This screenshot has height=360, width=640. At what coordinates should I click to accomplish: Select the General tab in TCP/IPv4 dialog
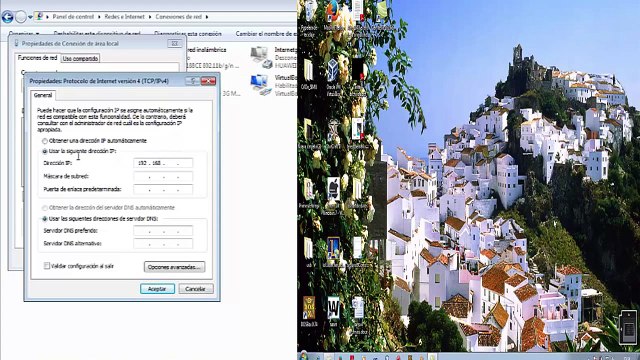click(43, 95)
